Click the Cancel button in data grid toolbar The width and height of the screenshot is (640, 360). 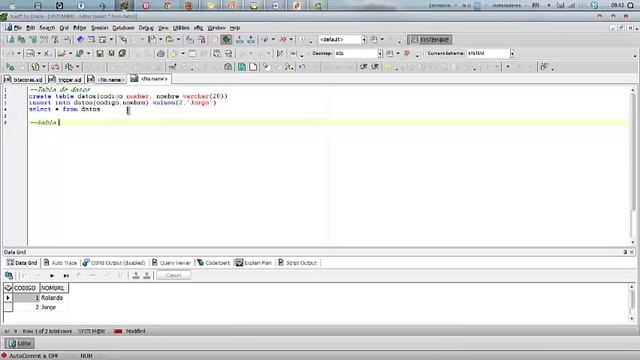click(x=173, y=276)
